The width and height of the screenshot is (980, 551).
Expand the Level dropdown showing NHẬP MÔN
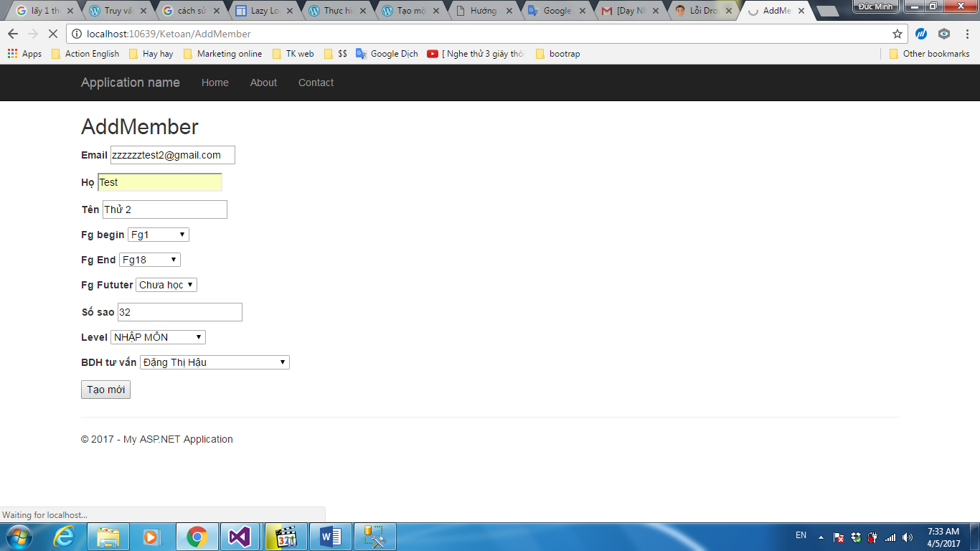pos(158,337)
